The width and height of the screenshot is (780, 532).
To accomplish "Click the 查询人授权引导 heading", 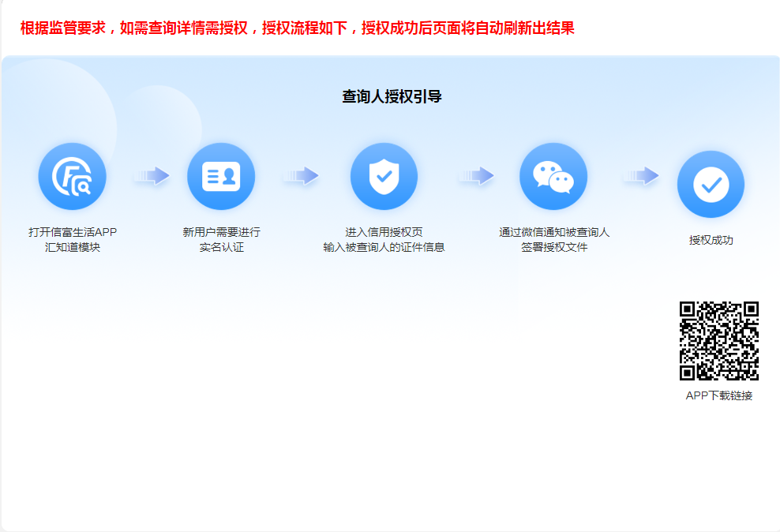I will pyautogui.click(x=392, y=97).
